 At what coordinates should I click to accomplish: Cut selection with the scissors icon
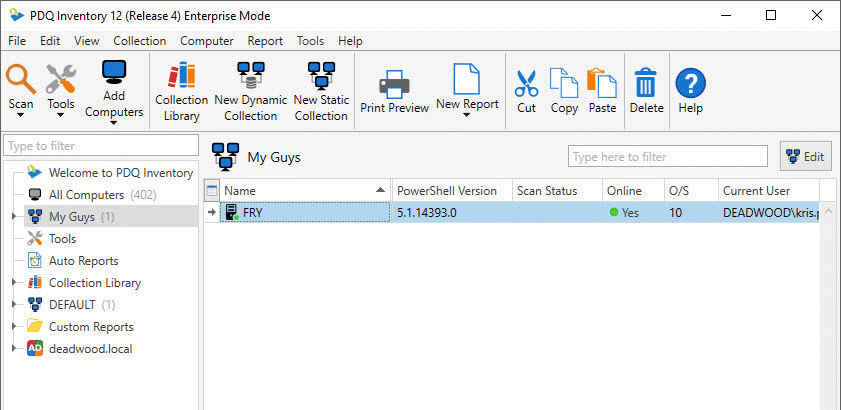pos(526,83)
